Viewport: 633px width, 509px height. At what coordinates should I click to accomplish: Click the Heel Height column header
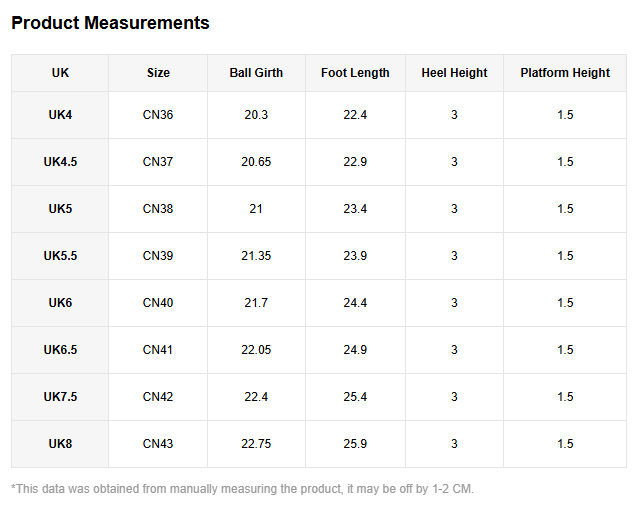(x=455, y=73)
